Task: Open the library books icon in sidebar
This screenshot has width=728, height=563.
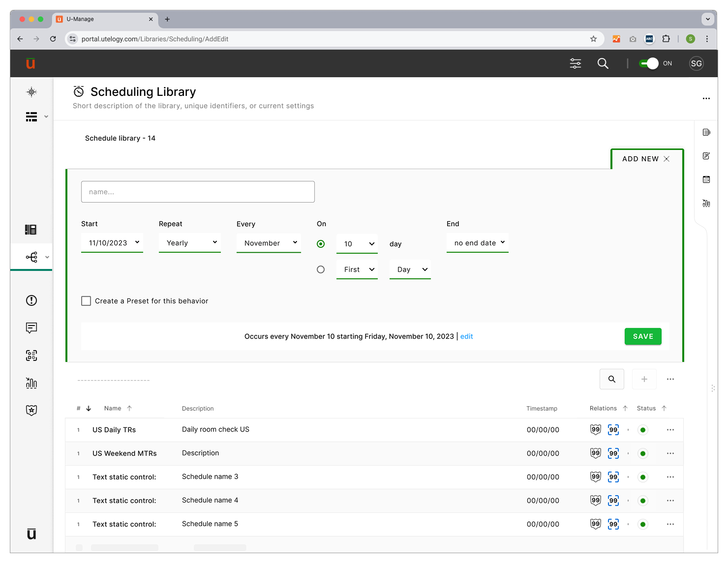Action: [x=31, y=230]
